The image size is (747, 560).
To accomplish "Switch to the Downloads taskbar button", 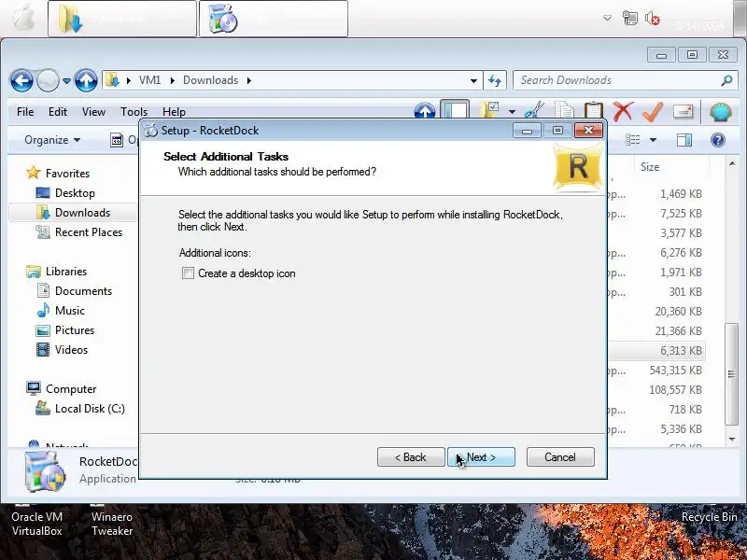I will pos(122,19).
